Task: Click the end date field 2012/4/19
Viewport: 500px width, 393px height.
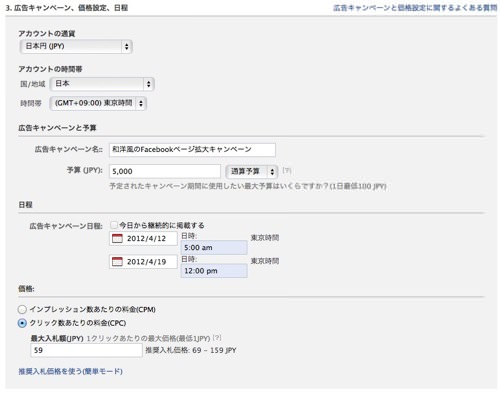Action: pyautogui.click(x=143, y=262)
